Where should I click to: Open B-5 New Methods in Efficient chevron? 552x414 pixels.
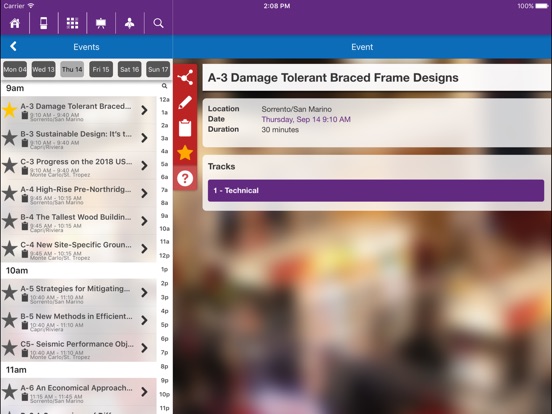tap(144, 320)
